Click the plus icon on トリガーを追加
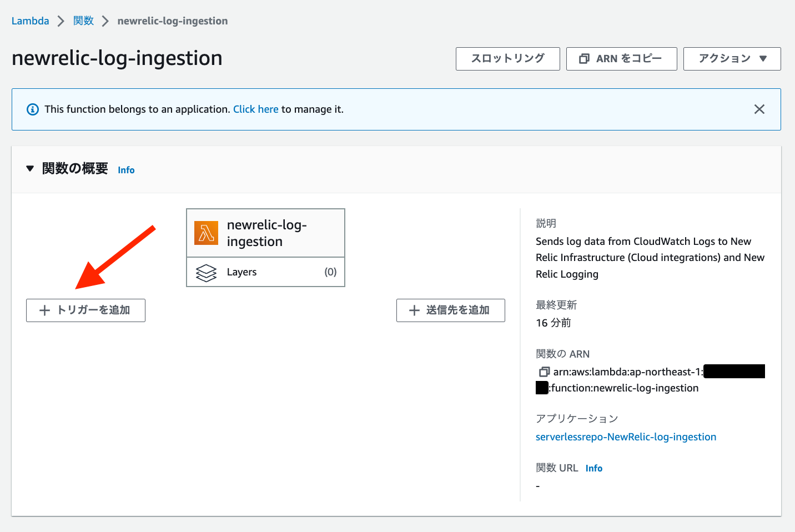Screen dimensions: 795x532 44,310
